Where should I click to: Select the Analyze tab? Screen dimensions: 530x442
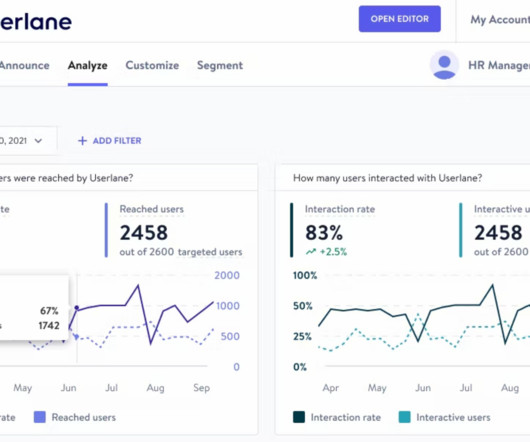pyautogui.click(x=88, y=65)
